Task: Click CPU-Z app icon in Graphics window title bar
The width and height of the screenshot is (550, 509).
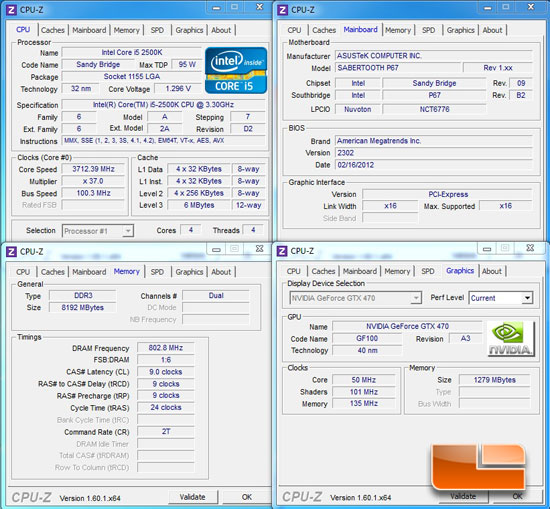Action: click(x=282, y=251)
